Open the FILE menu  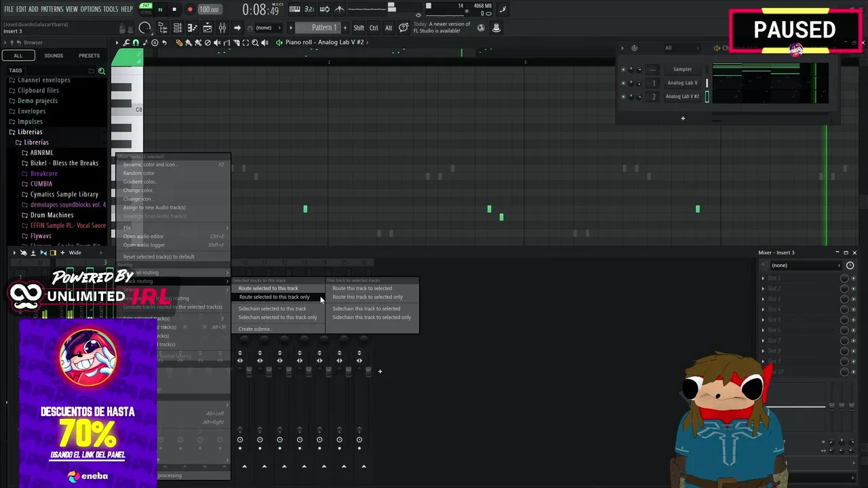point(9,9)
